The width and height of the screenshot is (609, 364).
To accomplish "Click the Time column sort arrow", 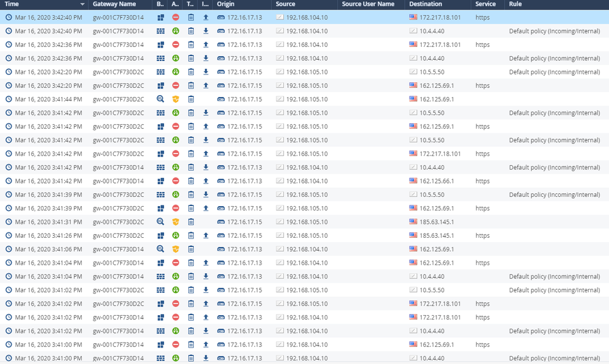I will coord(82,4).
